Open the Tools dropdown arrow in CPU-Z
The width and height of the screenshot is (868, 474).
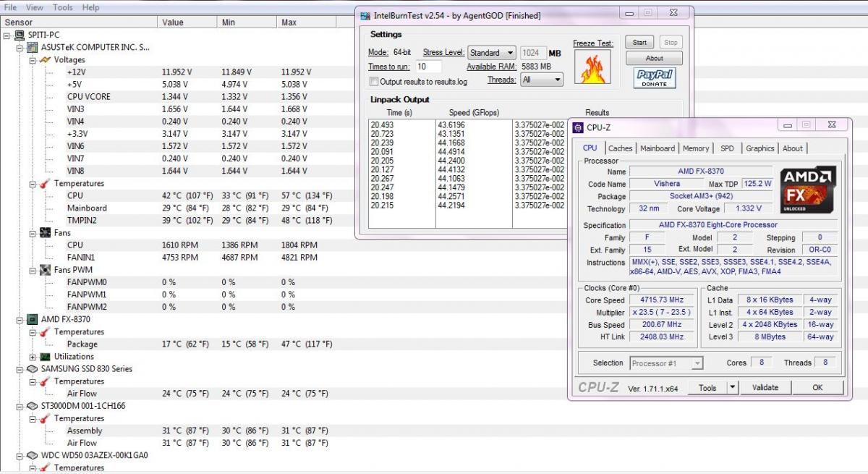(x=732, y=388)
